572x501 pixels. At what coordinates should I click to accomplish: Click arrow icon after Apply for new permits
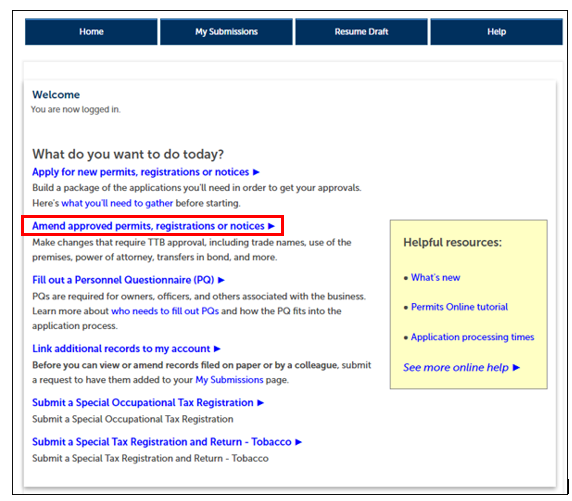[x=256, y=172]
